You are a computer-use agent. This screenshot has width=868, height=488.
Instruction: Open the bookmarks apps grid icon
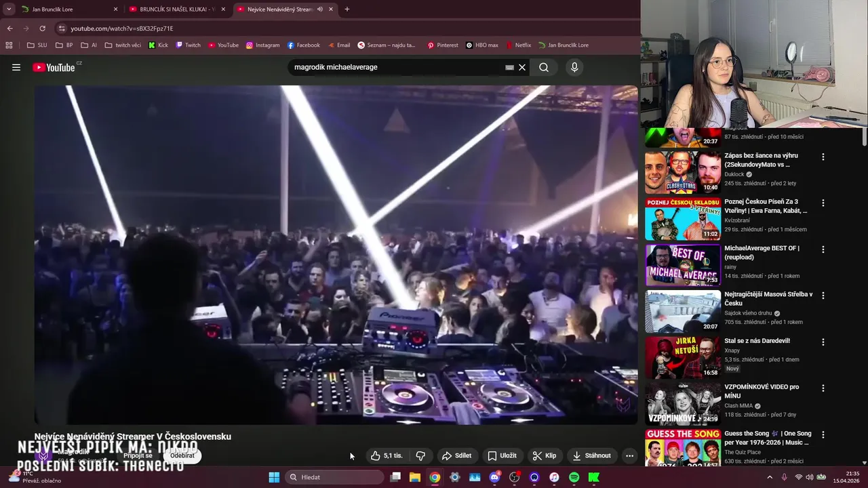click(x=9, y=45)
